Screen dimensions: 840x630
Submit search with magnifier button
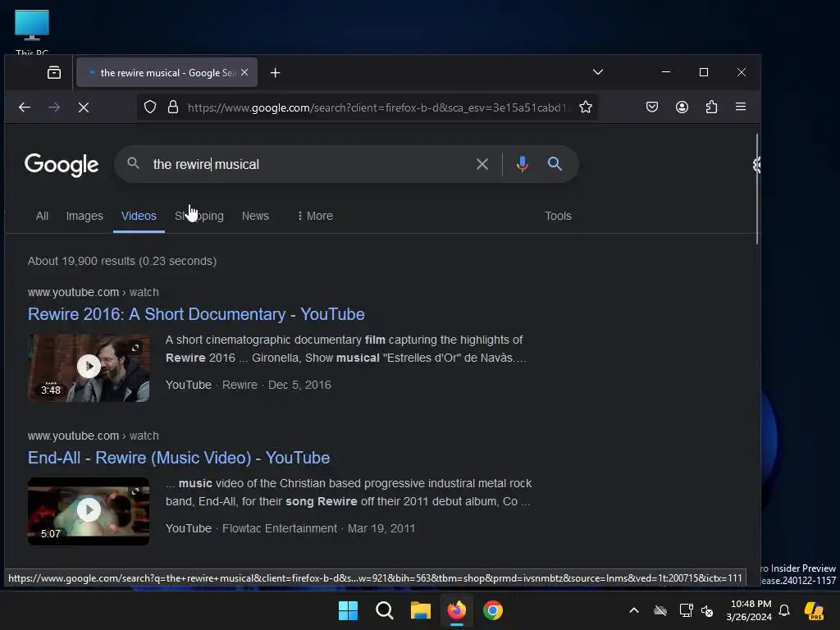[555, 164]
